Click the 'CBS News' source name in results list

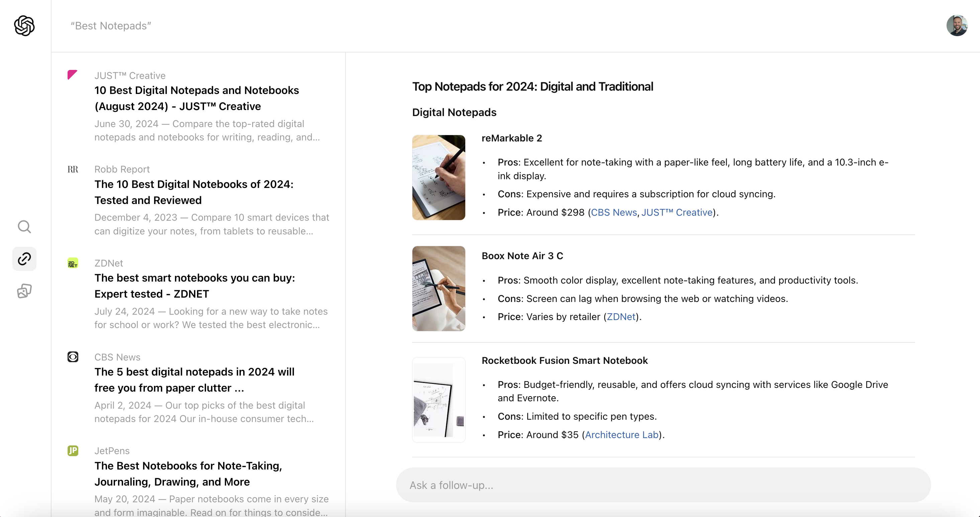click(x=117, y=357)
